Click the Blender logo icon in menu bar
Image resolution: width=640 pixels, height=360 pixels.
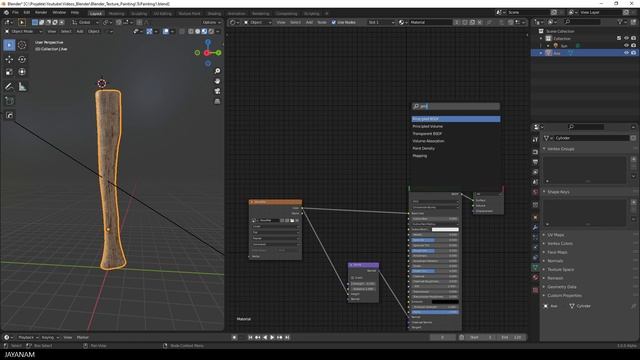tap(6, 13)
